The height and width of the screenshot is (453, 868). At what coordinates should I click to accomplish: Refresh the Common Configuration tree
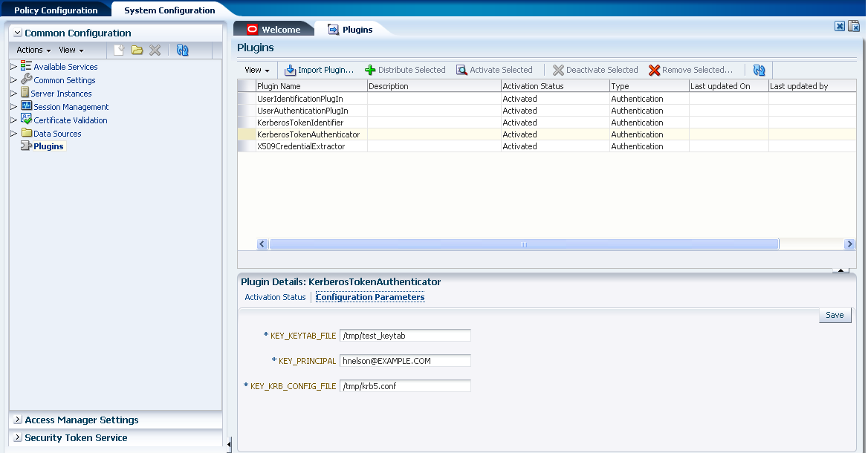coord(182,50)
